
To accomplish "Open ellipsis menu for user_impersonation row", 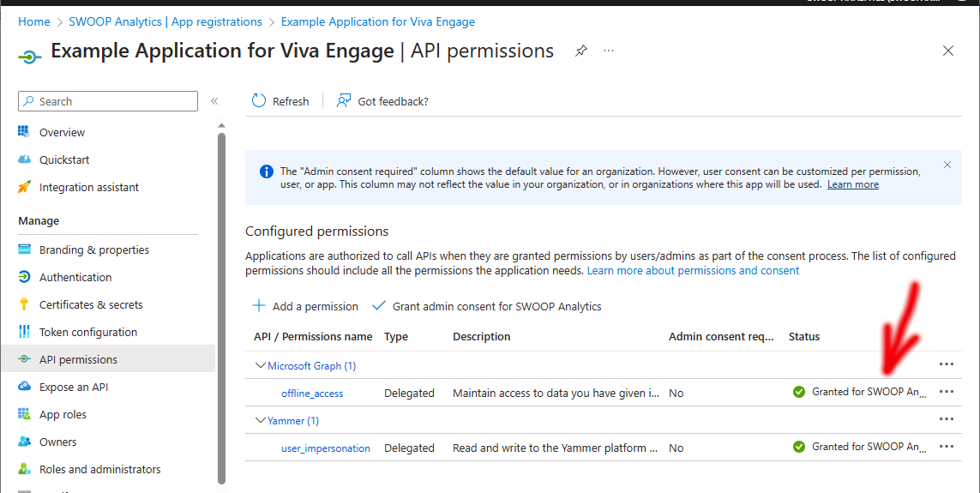I will point(947,446).
